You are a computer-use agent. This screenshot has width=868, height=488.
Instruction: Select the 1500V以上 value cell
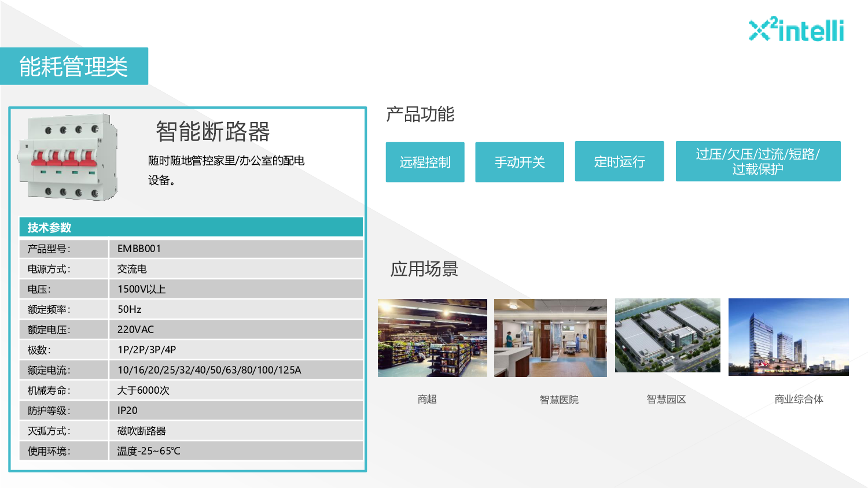[236, 289]
